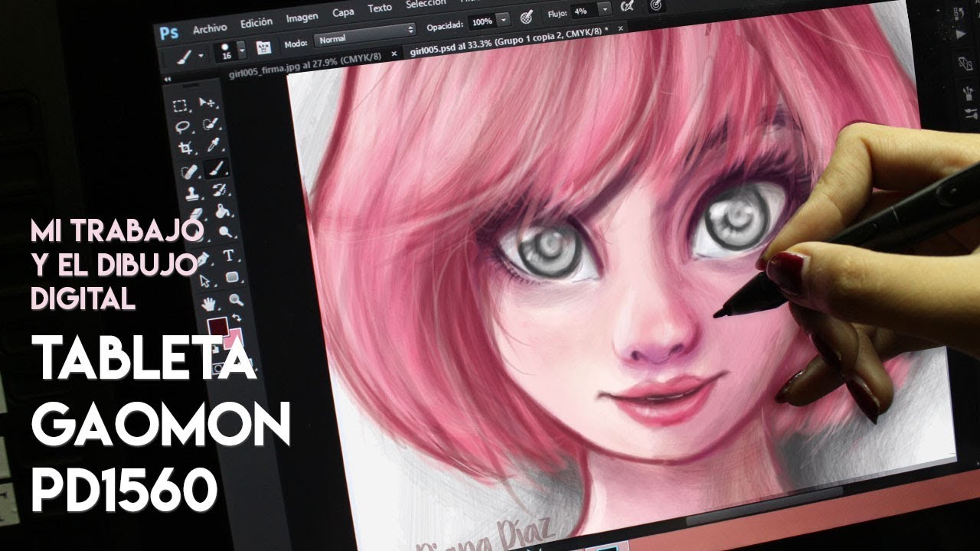Reset default foreground and background colors
The image size is (980, 551).
(216, 348)
